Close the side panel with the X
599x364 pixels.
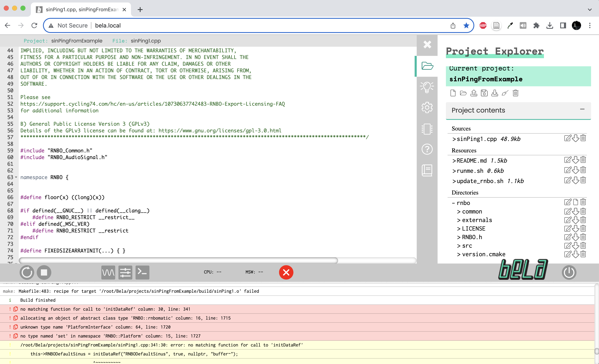427,44
